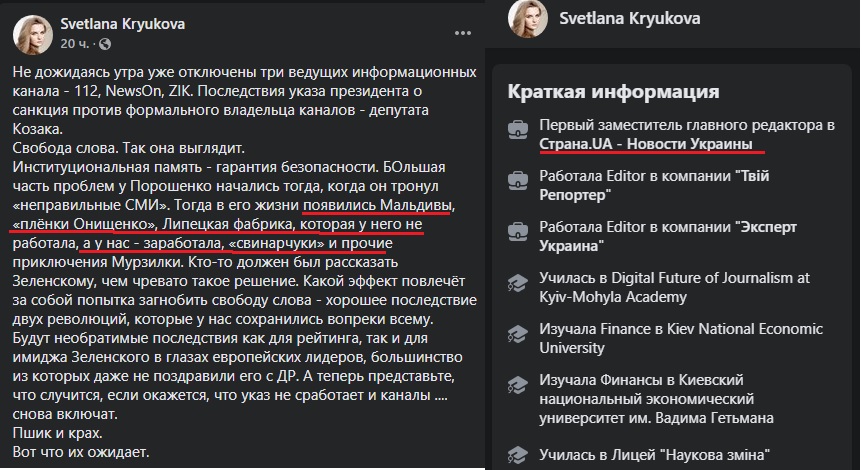The image size is (863, 470).
Task: Open 'Эксперт Украина' company link
Action: (668, 236)
